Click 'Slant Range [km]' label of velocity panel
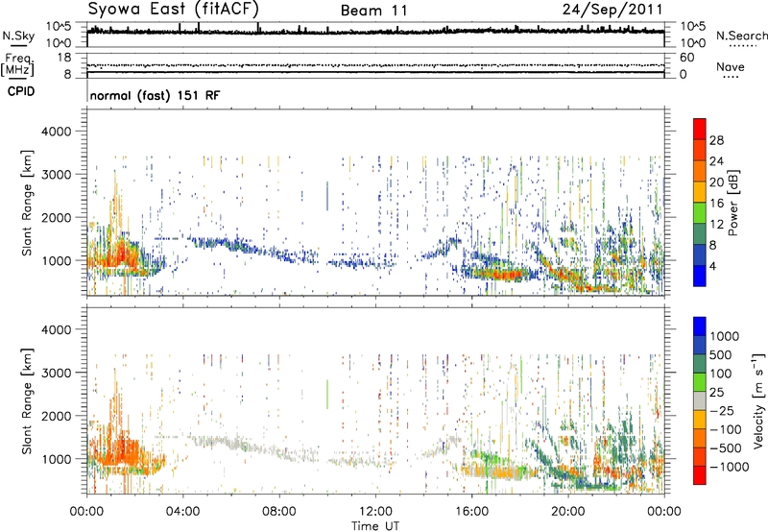768x532 pixels. (x=27, y=401)
